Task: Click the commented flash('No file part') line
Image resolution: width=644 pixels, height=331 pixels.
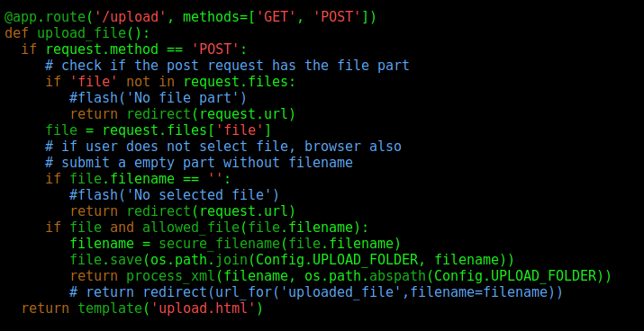Action: 159,98
